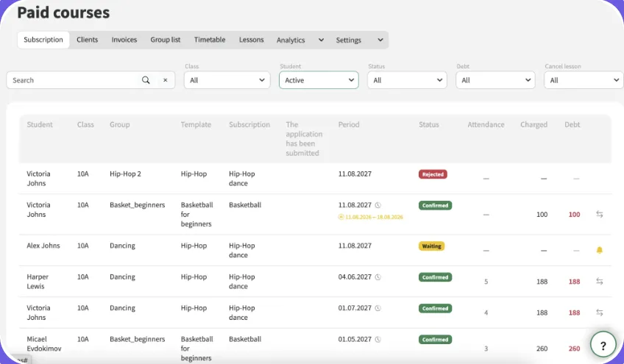The width and height of the screenshot is (624, 364).
Task: Click Confirmed badge in Harper Lewis row
Action: pyautogui.click(x=435, y=277)
